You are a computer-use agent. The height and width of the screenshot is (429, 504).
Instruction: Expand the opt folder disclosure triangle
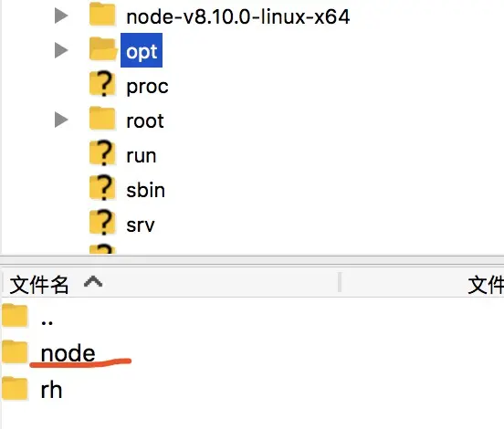61,50
